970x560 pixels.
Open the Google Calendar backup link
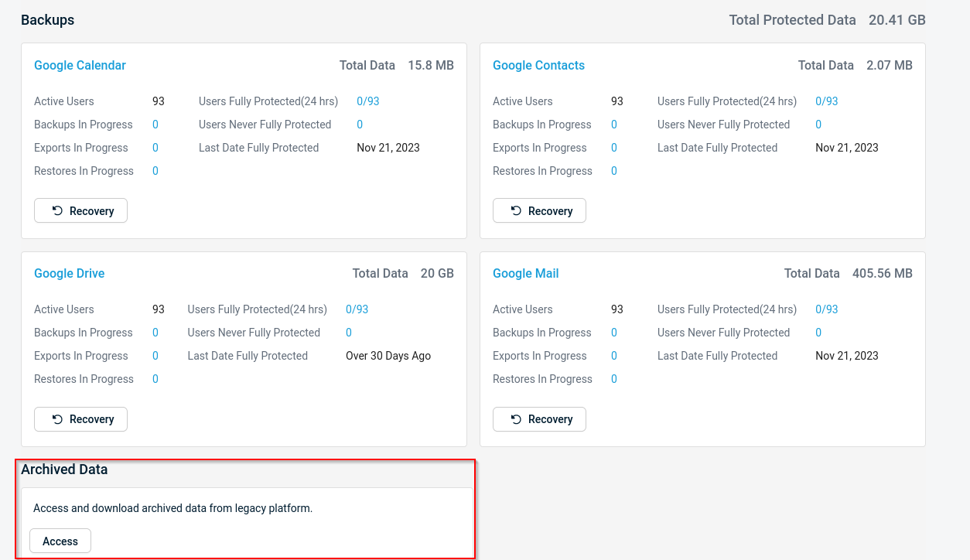click(x=80, y=66)
